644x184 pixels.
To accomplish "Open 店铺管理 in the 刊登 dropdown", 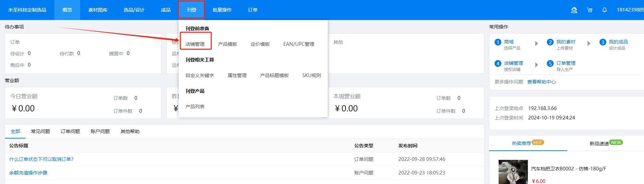I will click(x=195, y=44).
